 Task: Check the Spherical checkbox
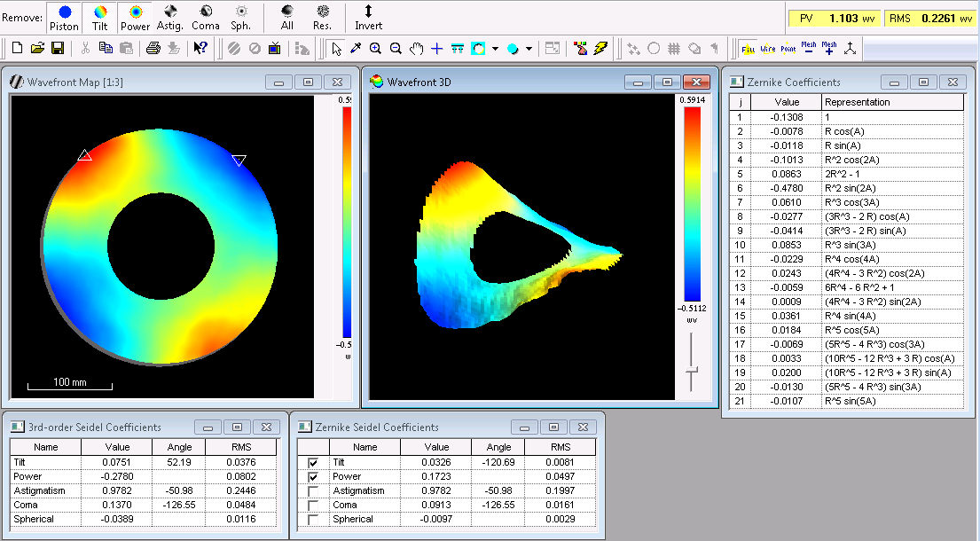point(312,520)
